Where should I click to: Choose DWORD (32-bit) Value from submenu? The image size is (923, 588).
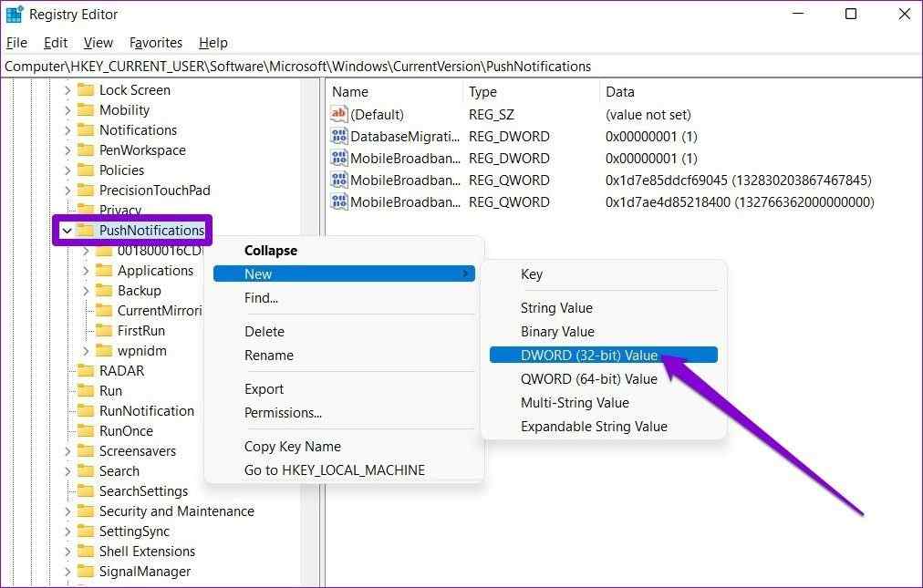coord(604,355)
